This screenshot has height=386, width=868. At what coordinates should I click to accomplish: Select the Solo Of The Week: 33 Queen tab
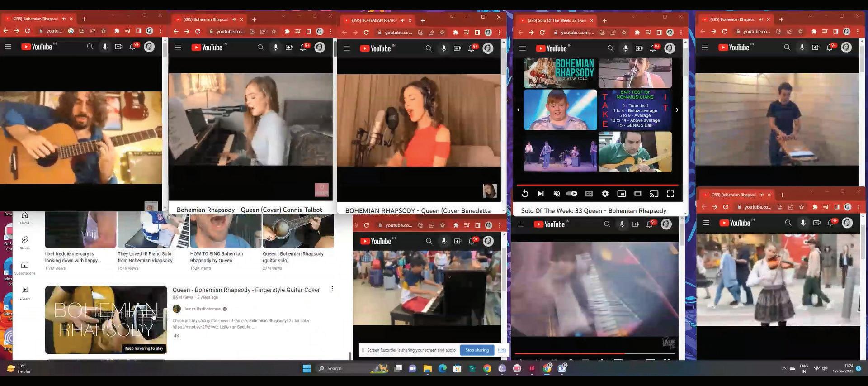pos(557,20)
